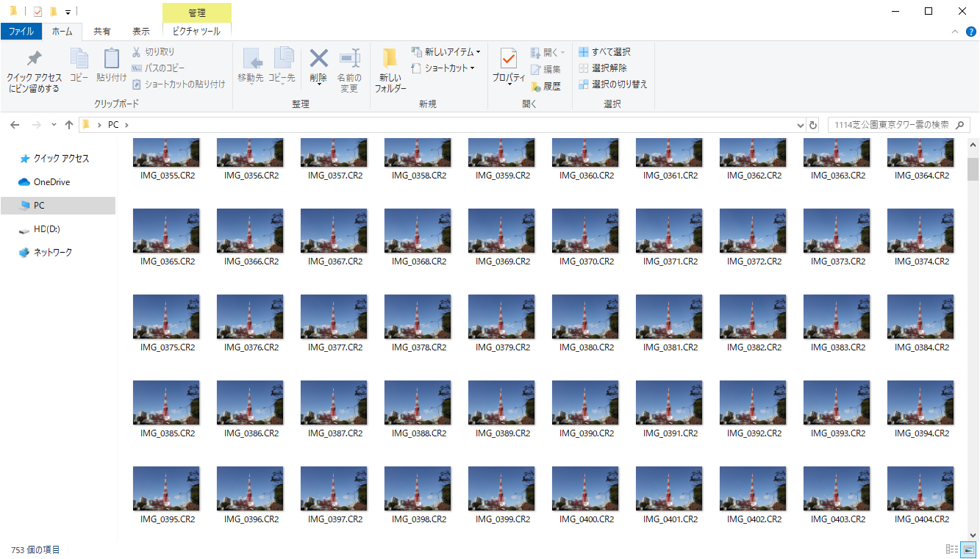Open the address bar history dropdown
Viewport: 980px width, 559px height.
click(x=801, y=125)
